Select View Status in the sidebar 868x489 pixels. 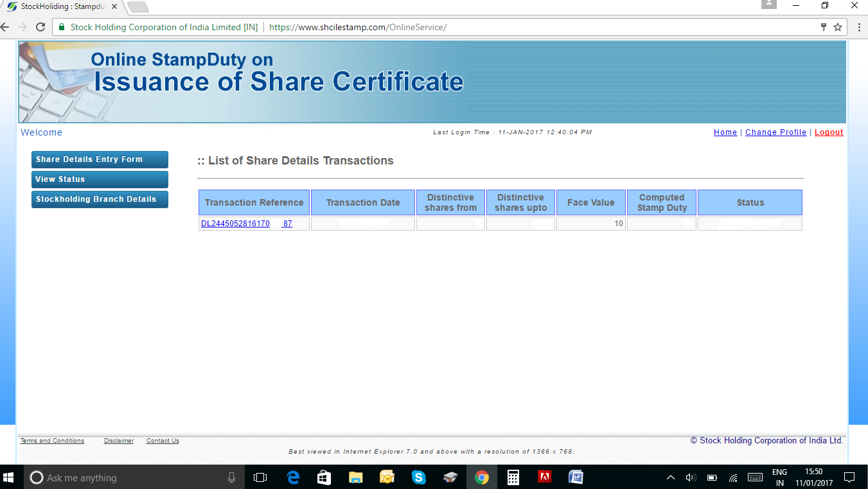100,179
